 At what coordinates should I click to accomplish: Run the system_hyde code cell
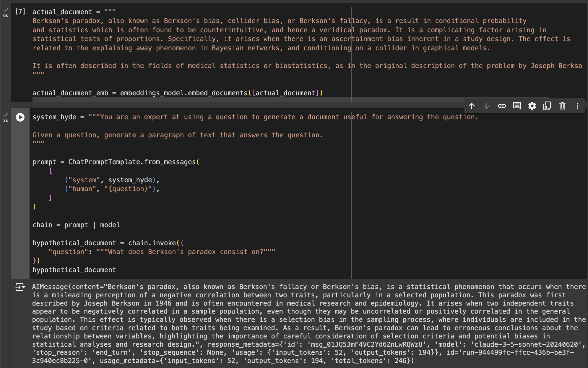tap(20, 117)
